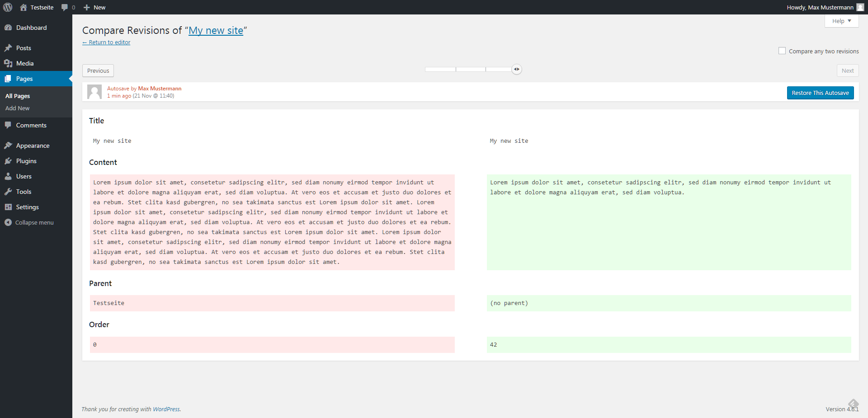Click the Version 4.6.1 footer text
This screenshot has height=418, width=868.
point(842,409)
